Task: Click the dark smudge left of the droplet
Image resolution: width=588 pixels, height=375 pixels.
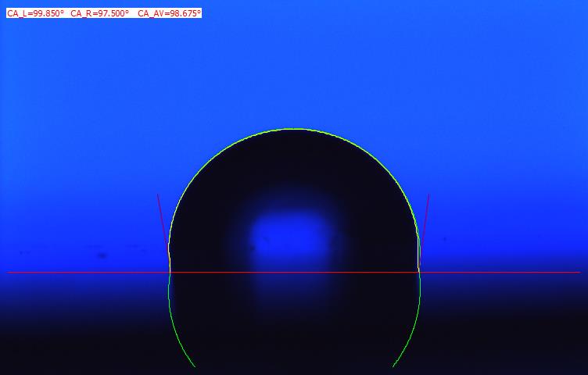Action: pyautogui.click(x=100, y=255)
